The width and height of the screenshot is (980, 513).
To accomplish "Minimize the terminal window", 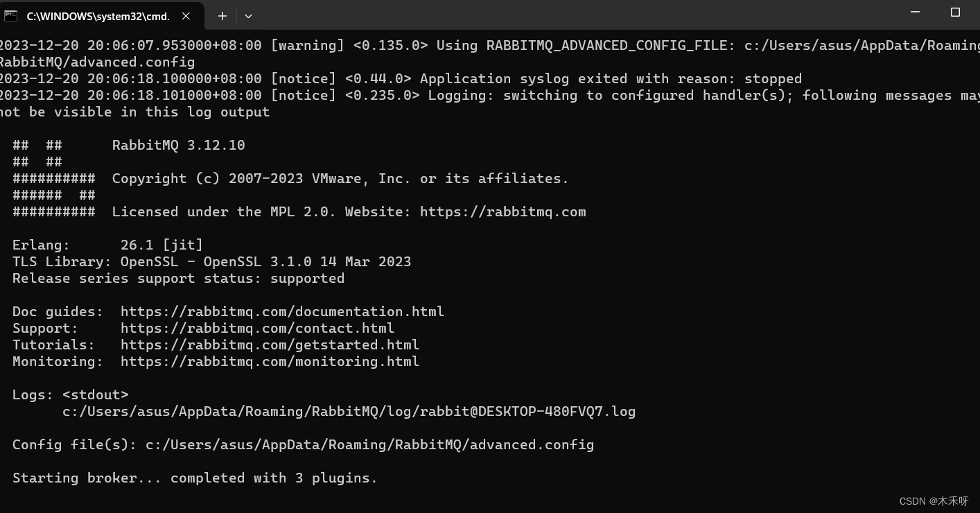I will coord(915,12).
